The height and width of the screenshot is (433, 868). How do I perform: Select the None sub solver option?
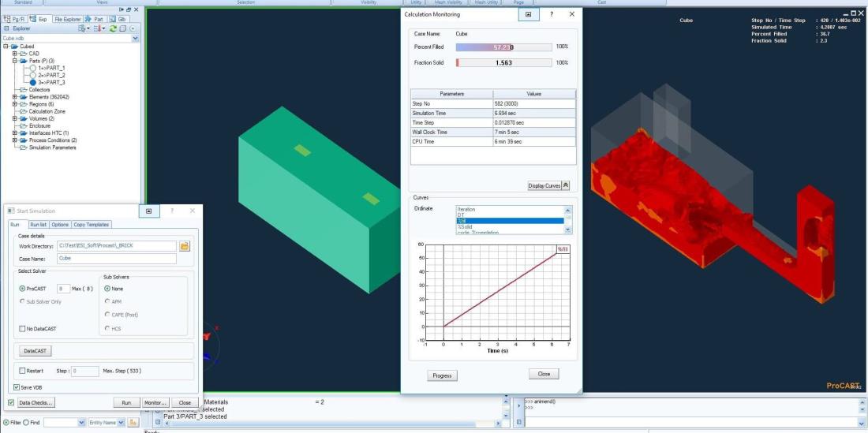click(107, 289)
